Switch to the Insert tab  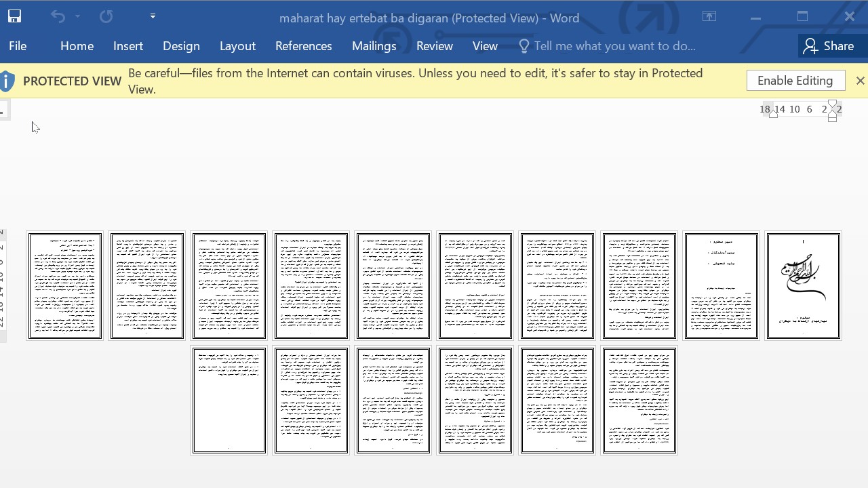(x=128, y=46)
